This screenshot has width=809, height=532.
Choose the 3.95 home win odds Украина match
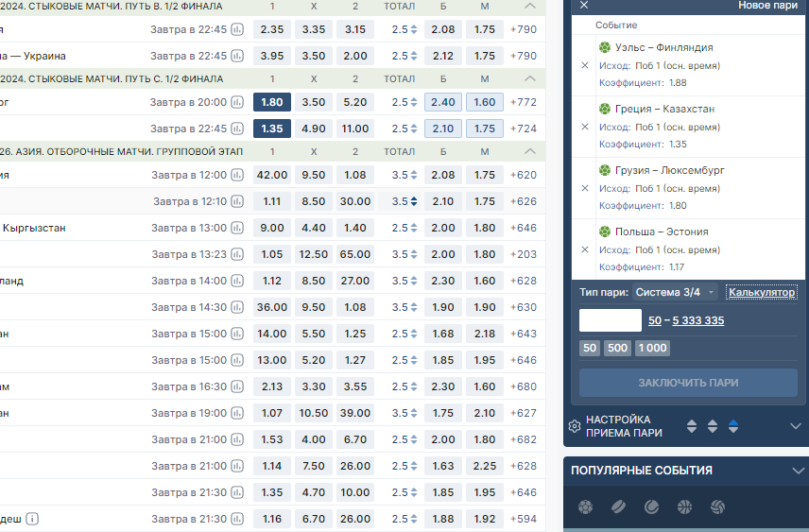pyautogui.click(x=272, y=56)
